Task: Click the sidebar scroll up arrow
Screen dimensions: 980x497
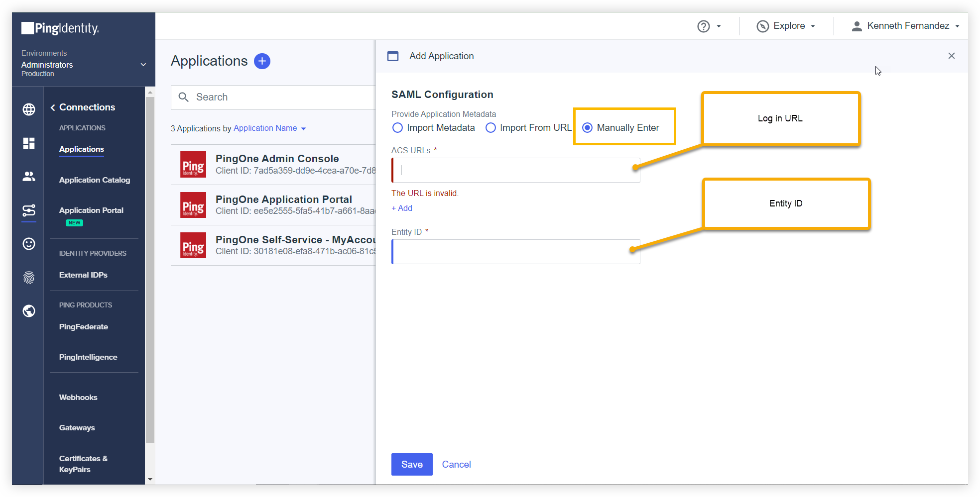Action: pyautogui.click(x=150, y=93)
